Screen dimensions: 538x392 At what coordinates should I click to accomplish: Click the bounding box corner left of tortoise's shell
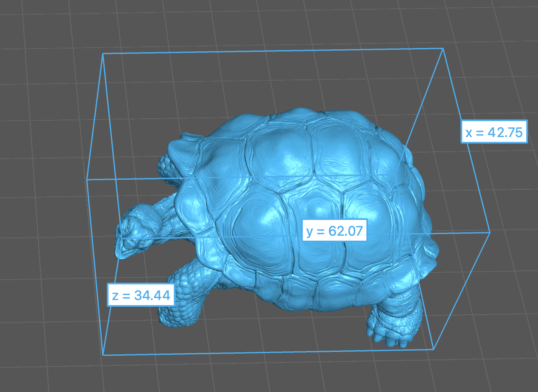click(87, 180)
